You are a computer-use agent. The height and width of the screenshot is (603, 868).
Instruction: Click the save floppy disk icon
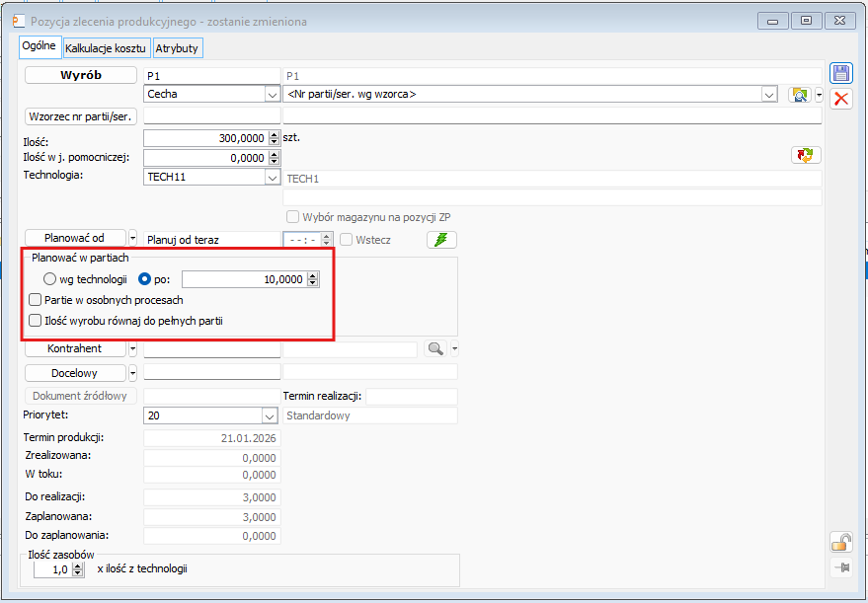[840, 73]
